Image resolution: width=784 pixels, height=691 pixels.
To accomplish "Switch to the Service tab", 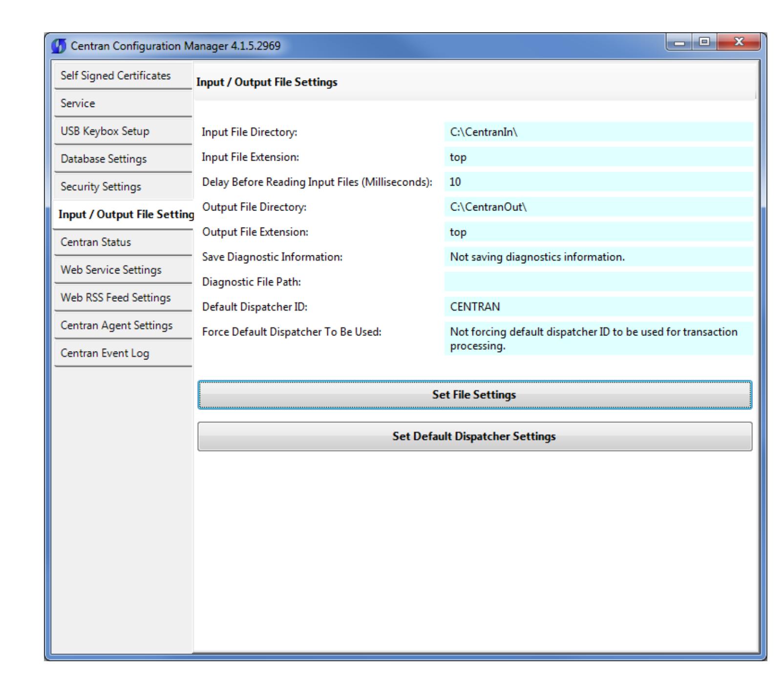I will coord(123,104).
